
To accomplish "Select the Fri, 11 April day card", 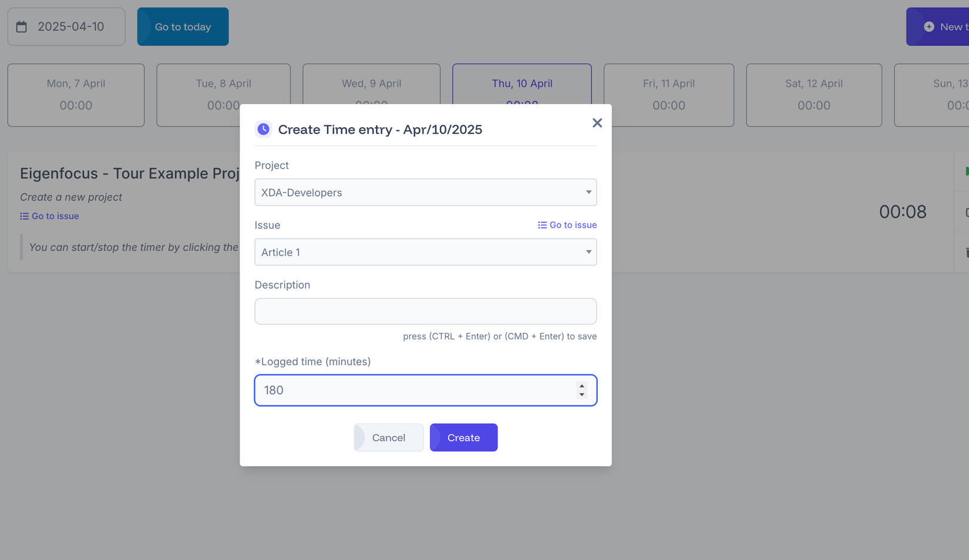I will coord(668,95).
